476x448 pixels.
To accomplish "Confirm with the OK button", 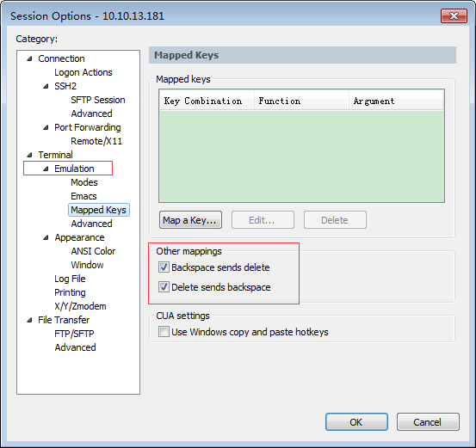I will click(x=356, y=422).
